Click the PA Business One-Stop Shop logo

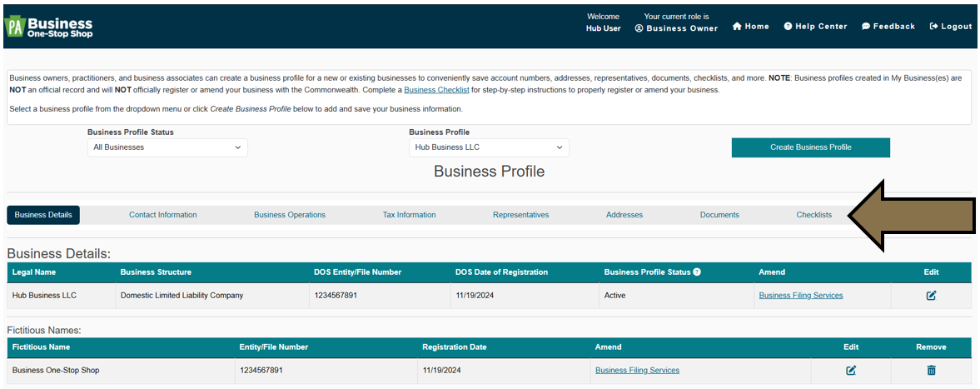[x=49, y=27]
